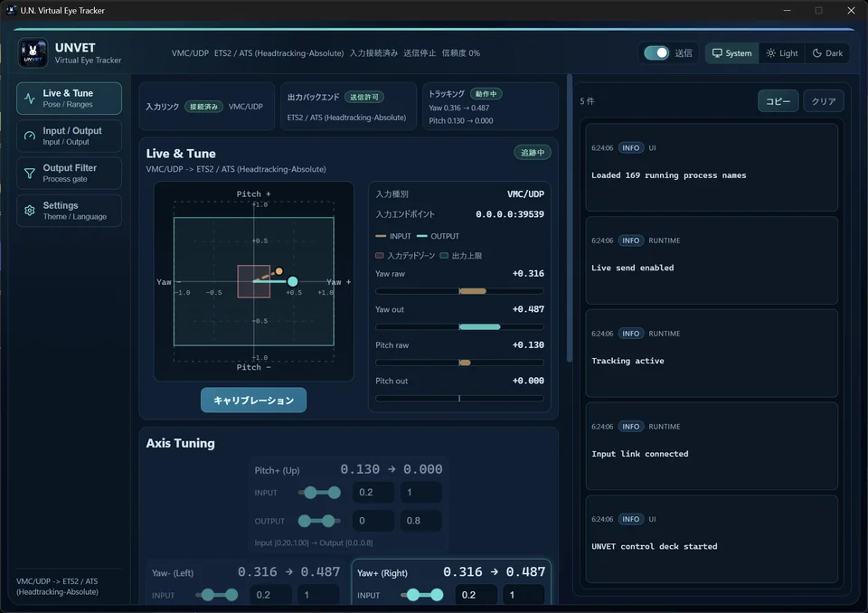
Task: Click Pitch+ INPUT maximum field showing 1
Action: coord(421,492)
